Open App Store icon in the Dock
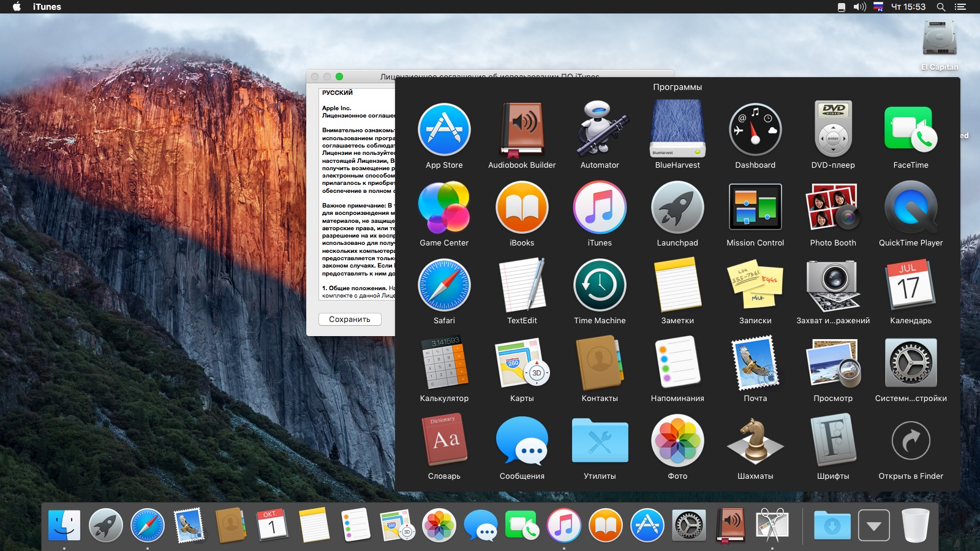 (647, 525)
